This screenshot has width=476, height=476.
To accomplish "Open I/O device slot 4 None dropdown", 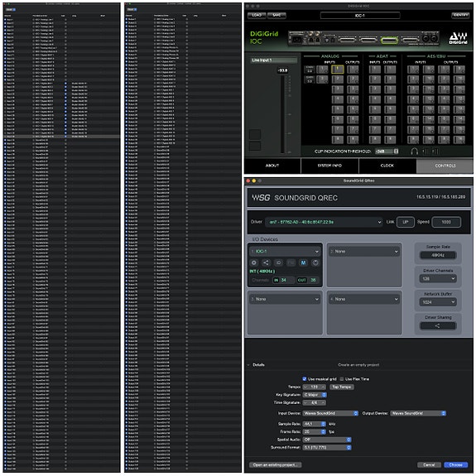I will tap(364, 299).
